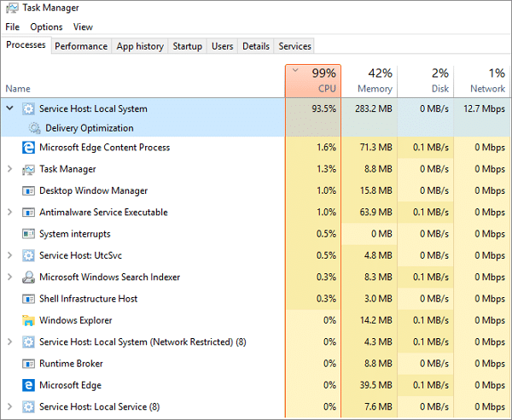Viewport: 512px width, 420px height.
Task: Open the Options menu
Action: click(46, 26)
